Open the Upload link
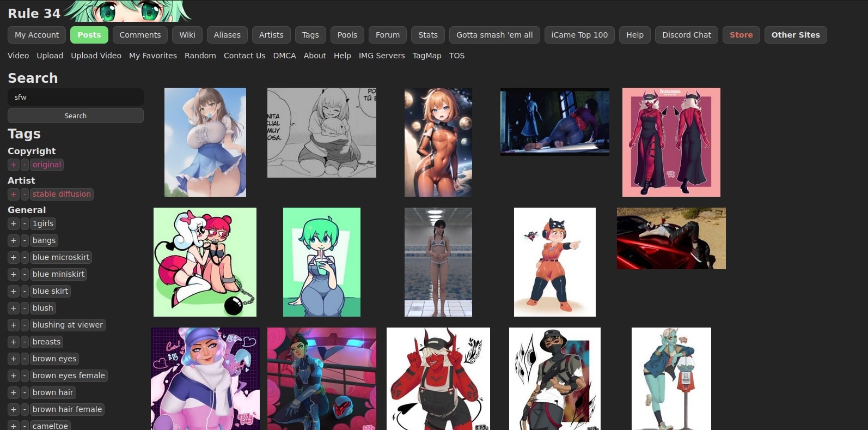The width and height of the screenshot is (868, 430). tap(50, 56)
